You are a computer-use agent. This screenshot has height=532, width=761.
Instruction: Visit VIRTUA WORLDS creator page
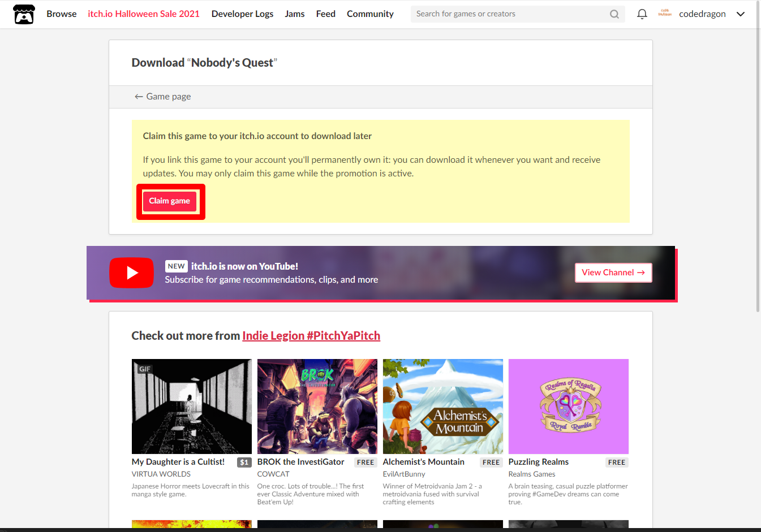pyautogui.click(x=161, y=474)
